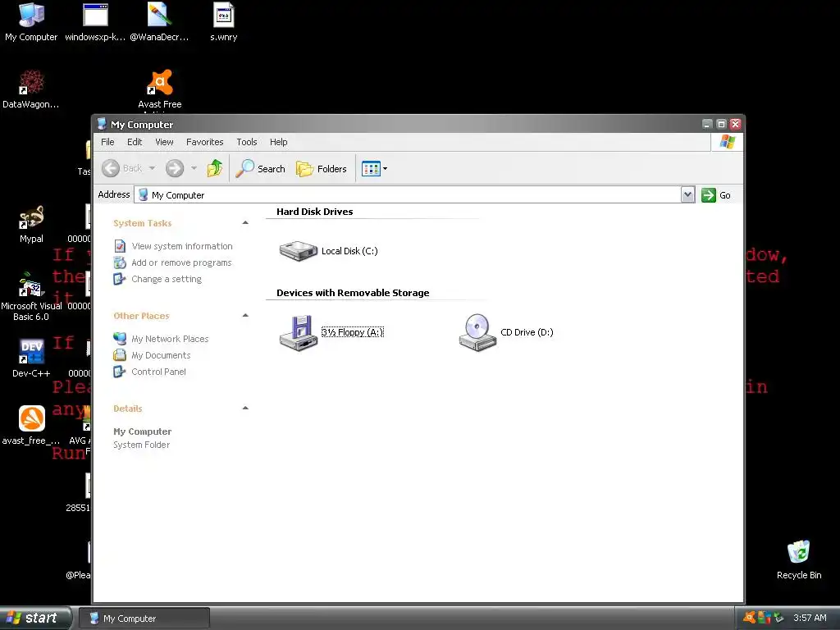Click the Windows flag logo in menu bar

click(x=728, y=142)
